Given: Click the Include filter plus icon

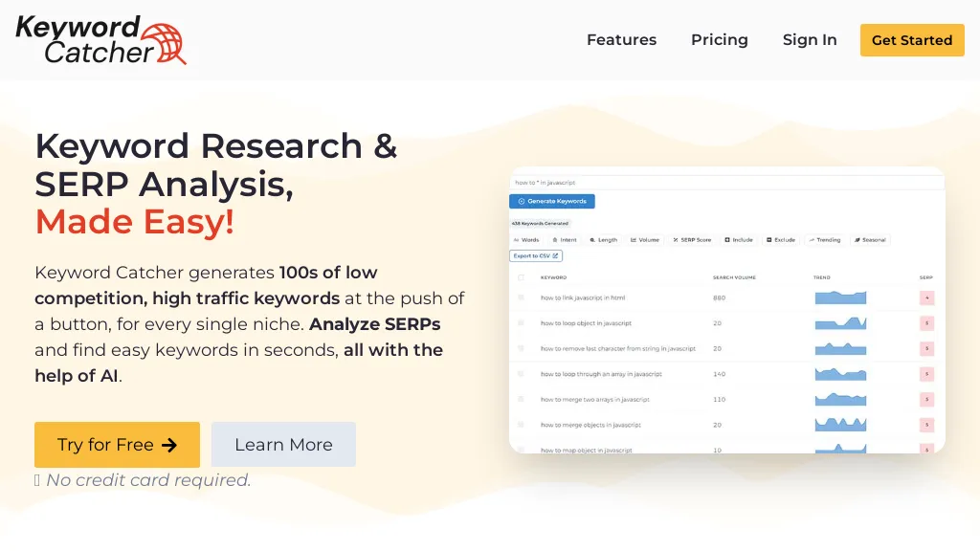Looking at the screenshot, I should 727,240.
